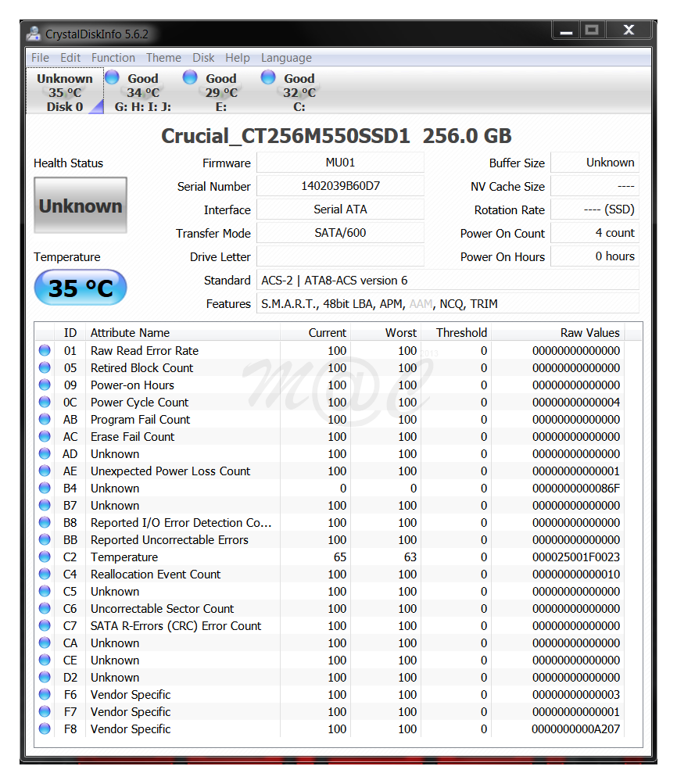The image size is (677, 784).
Task: Click status icon of Erase Fail Count row
Action: point(45,436)
